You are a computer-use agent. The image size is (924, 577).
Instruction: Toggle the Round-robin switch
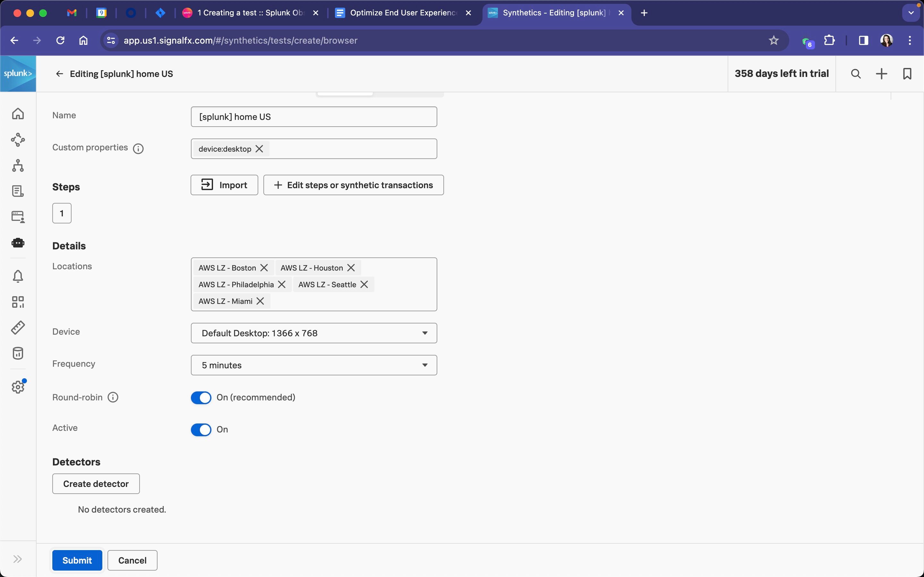[201, 397]
